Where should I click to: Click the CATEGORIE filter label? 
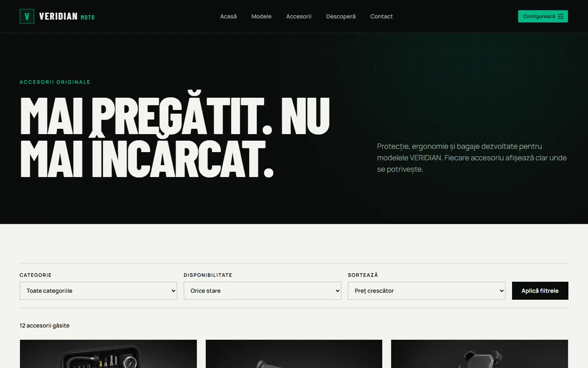(36, 275)
